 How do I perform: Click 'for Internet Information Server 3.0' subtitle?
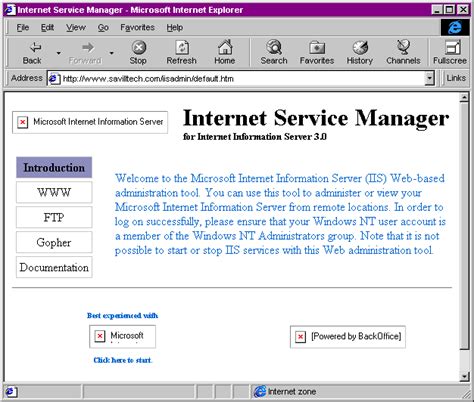pyautogui.click(x=255, y=137)
